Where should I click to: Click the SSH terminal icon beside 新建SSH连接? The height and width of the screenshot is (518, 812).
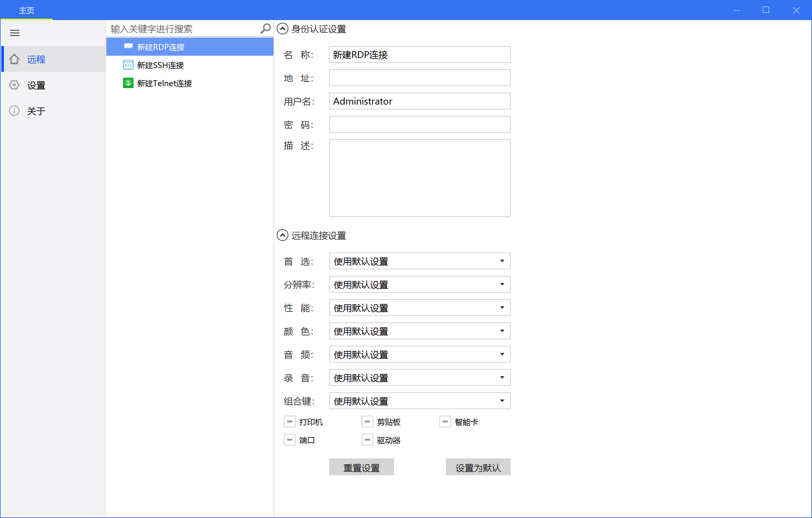pyautogui.click(x=128, y=65)
